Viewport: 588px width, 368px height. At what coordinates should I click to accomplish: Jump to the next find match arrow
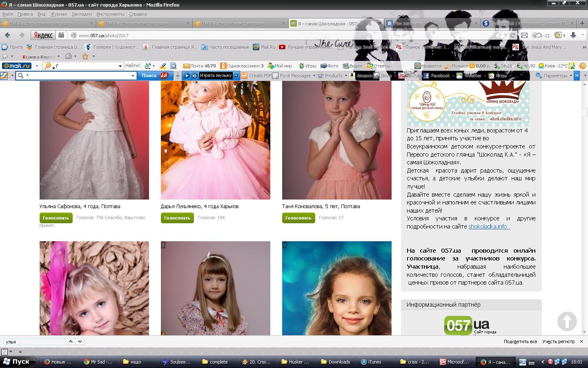(80, 341)
